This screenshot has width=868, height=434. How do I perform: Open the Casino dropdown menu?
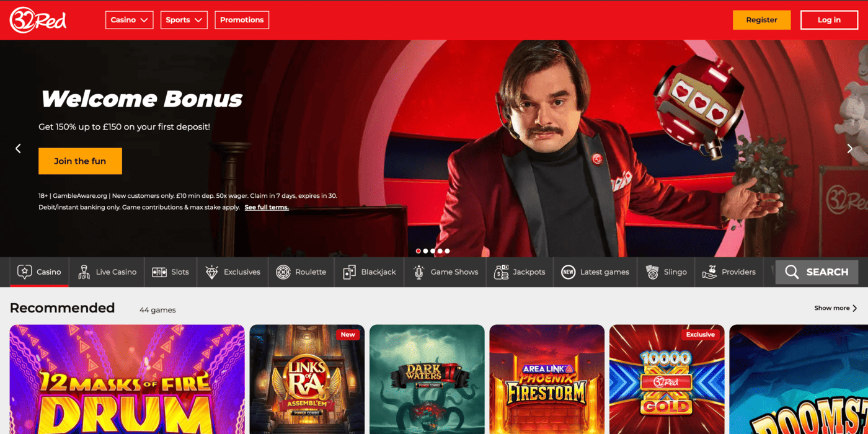click(x=130, y=20)
